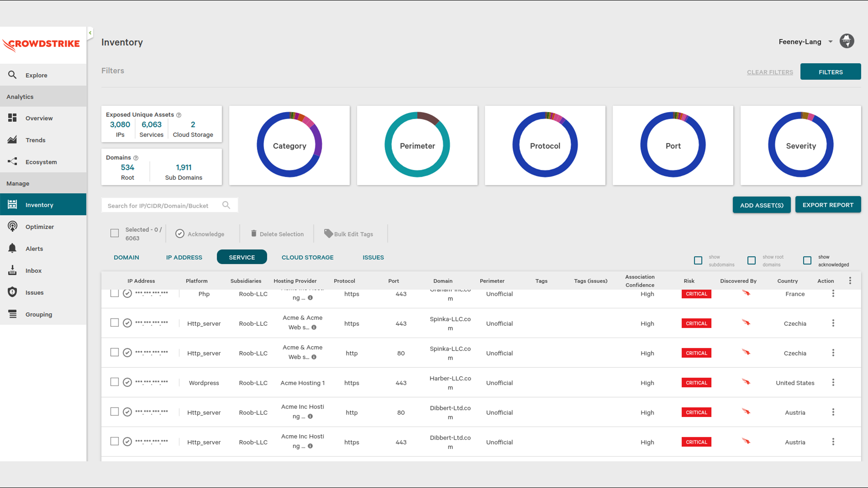The height and width of the screenshot is (488, 868).
Task: Check the Wordpress row checkbox
Action: (x=114, y=382)
